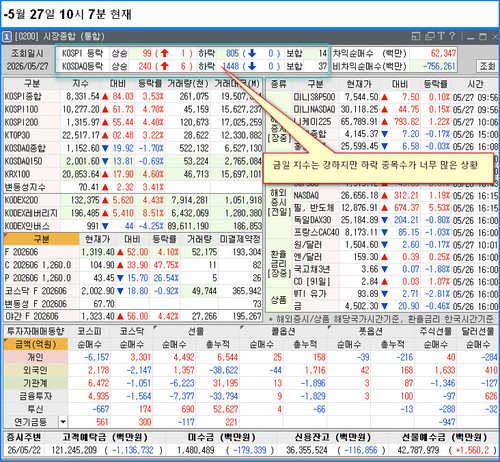Select the KOSDAQ150 row label
Screen dimensions: 500x462
23,161
